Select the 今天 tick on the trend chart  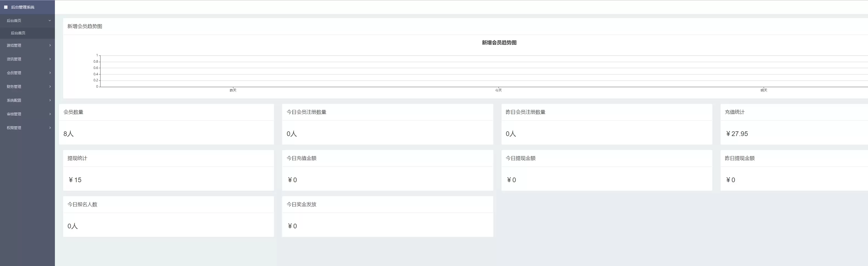(498, 90)
